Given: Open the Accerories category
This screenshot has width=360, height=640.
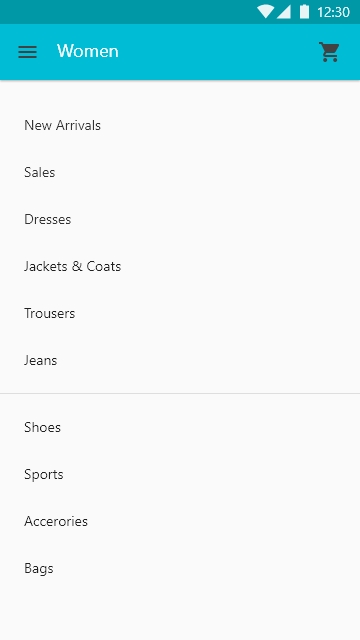Looking at the screenshot, I should (x=180, y=521).
